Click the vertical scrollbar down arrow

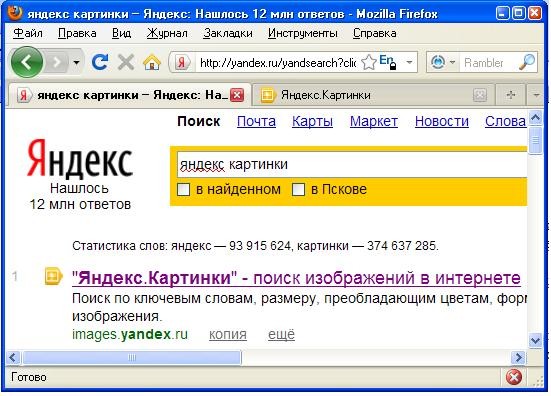coord(535,340)
